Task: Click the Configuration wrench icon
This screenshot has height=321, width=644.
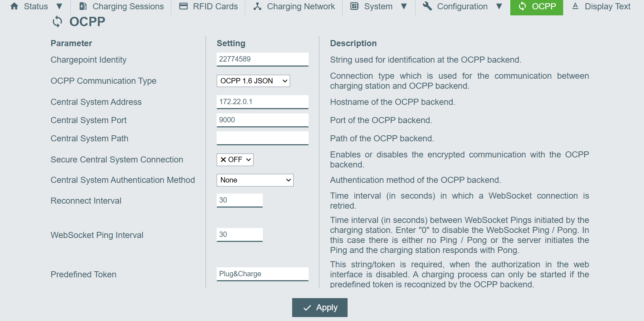Action: (x=427, y=6)
